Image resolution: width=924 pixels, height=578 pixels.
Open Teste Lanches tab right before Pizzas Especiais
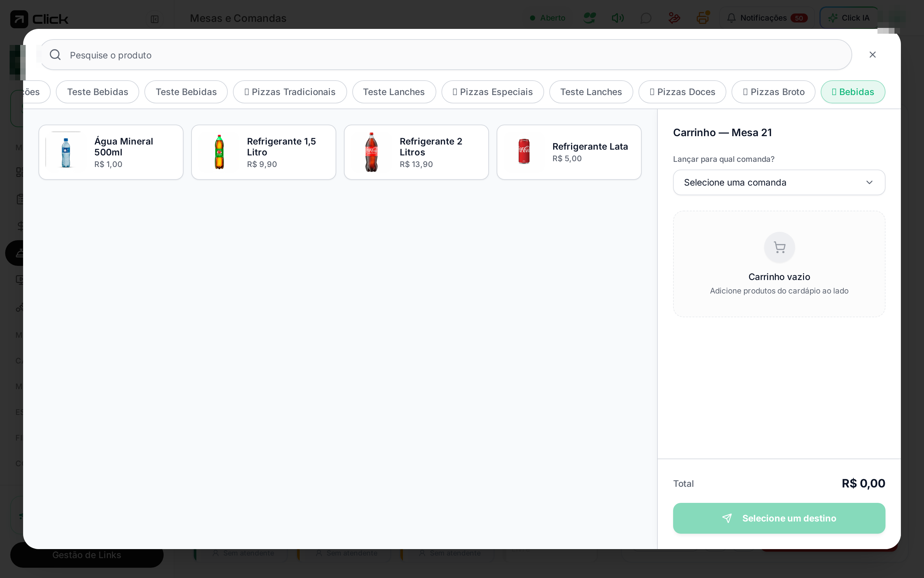(394, 92)
